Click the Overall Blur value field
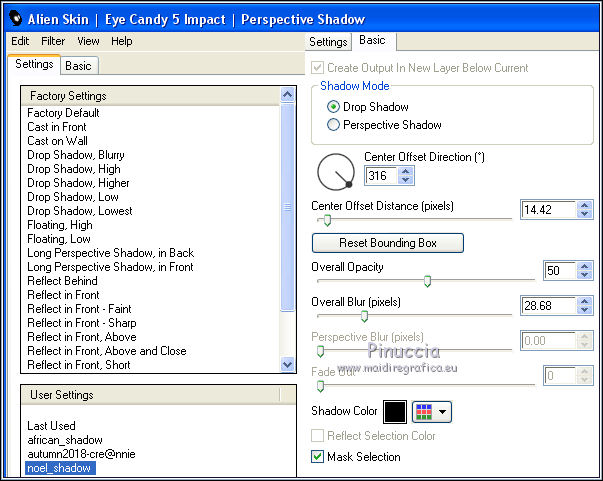Screen dimensions: 603x481 549,306
